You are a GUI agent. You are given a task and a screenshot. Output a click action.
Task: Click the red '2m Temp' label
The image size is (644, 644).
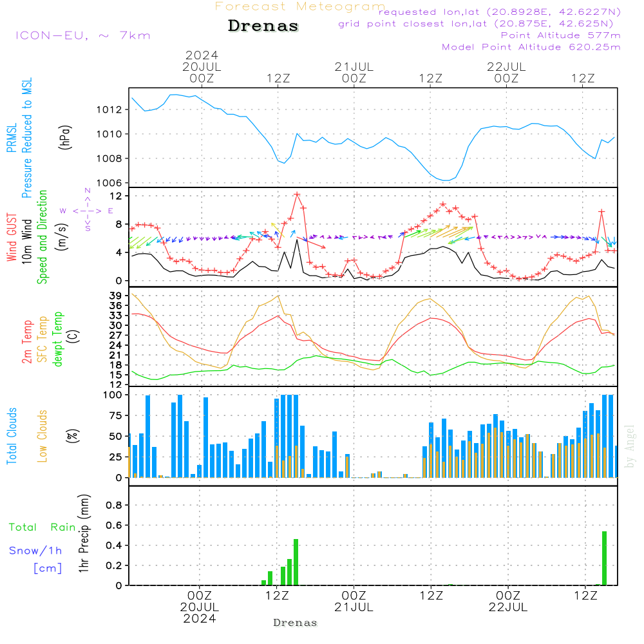click(x=26, y=342)
